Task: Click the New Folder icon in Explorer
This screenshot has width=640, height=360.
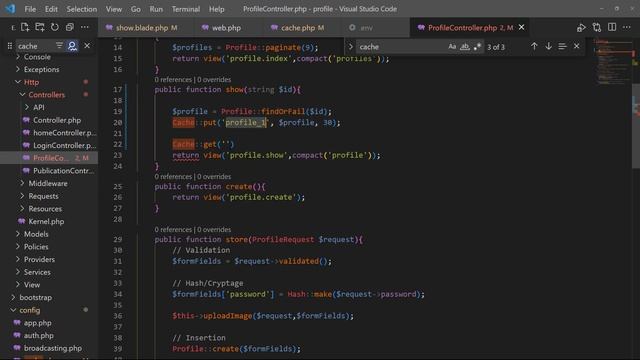Action: (40, 27)
